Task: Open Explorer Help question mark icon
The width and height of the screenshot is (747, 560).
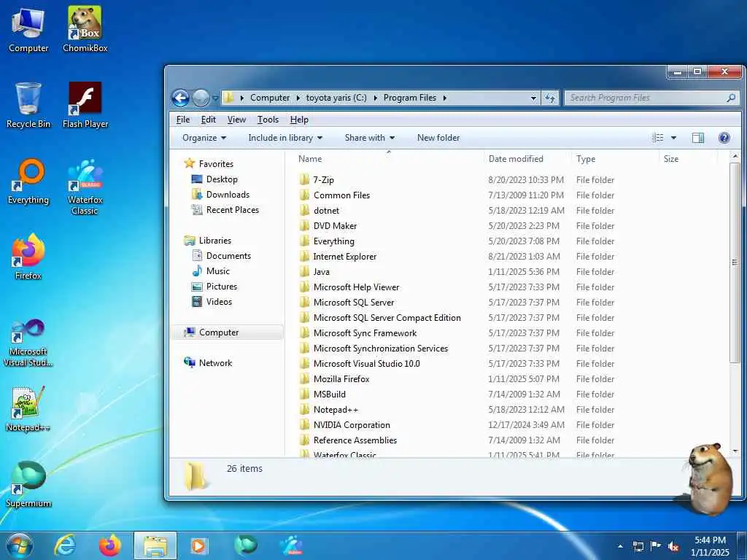Action: click(724, 138)
